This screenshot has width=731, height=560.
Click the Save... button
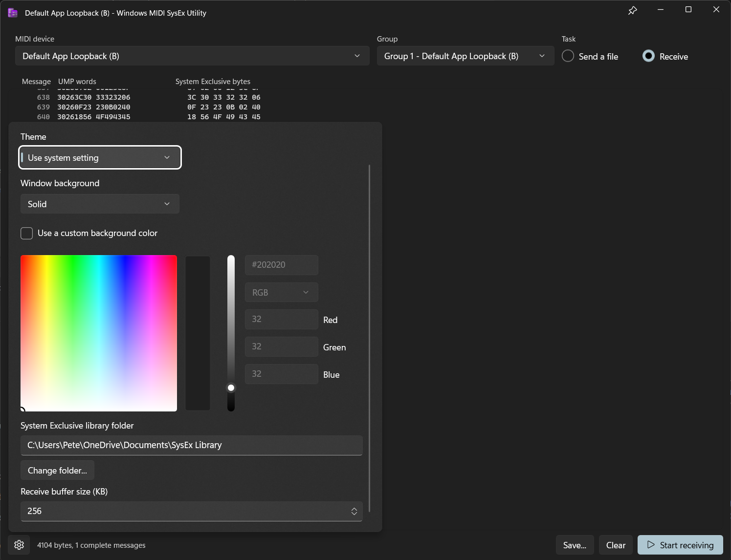pos(575,545)
